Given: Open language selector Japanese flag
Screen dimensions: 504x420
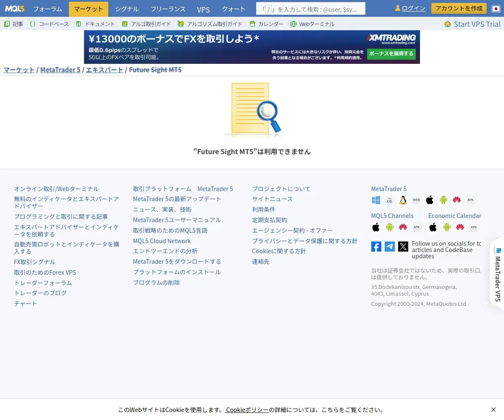Looking at the screenshot, I should click(x=496, y=8).
